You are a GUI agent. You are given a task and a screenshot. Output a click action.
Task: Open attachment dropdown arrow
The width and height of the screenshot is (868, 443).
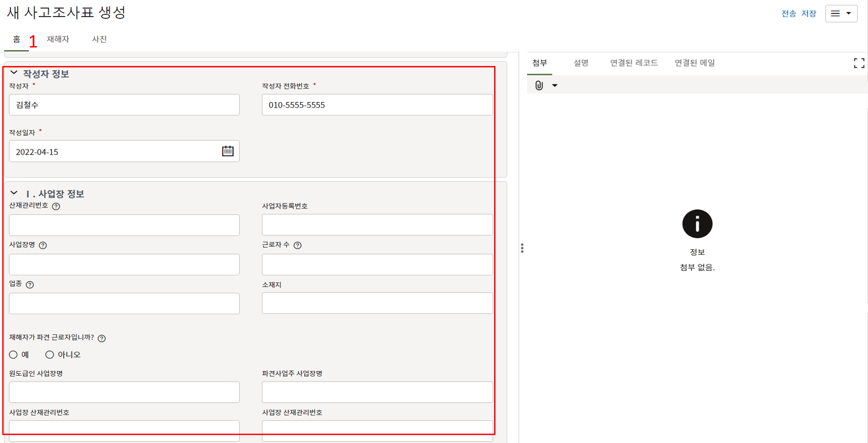pos(555,85)
